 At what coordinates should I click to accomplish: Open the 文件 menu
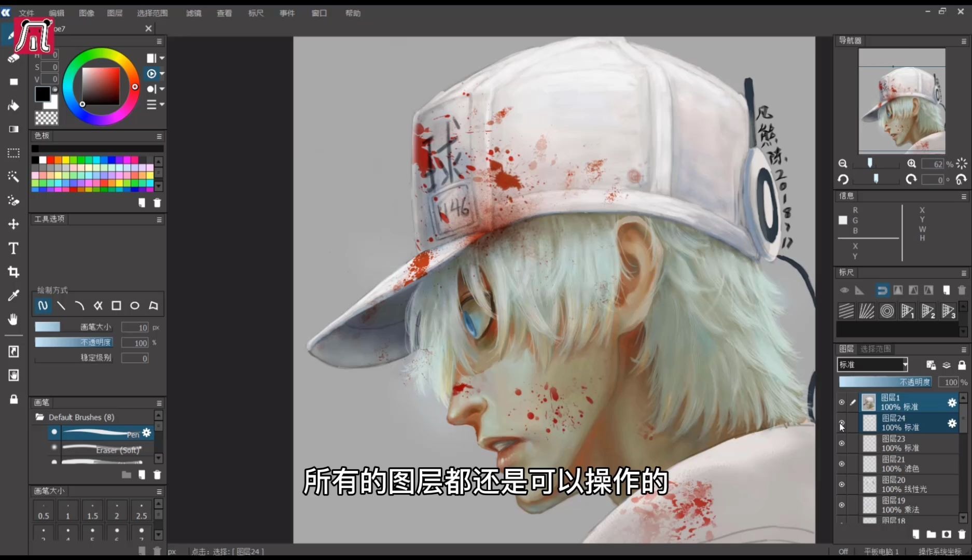point(26,13)
